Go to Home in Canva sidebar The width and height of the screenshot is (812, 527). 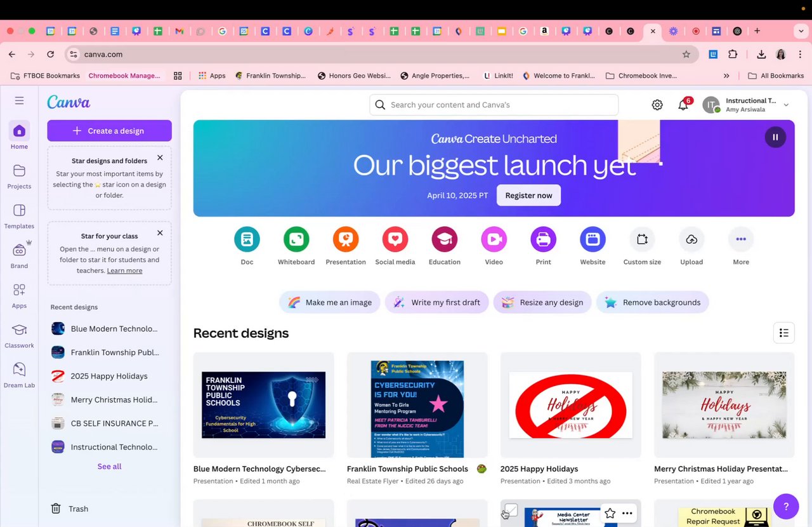point(19,136)
